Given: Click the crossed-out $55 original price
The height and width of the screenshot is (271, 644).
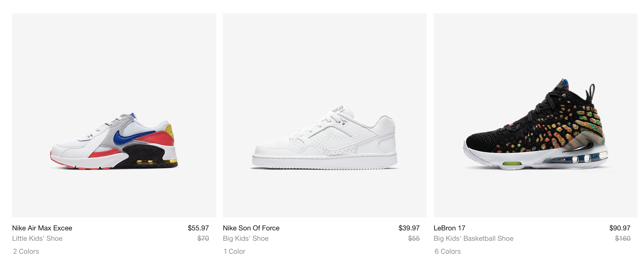Looking at the screenshot, I should click(414, 238).
